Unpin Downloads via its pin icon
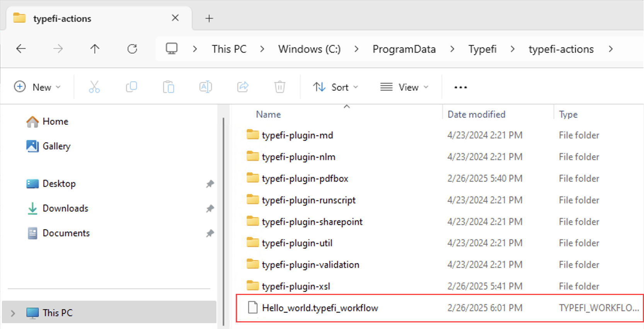The height and width of the screenshot is (329, 644). (210, 209)
